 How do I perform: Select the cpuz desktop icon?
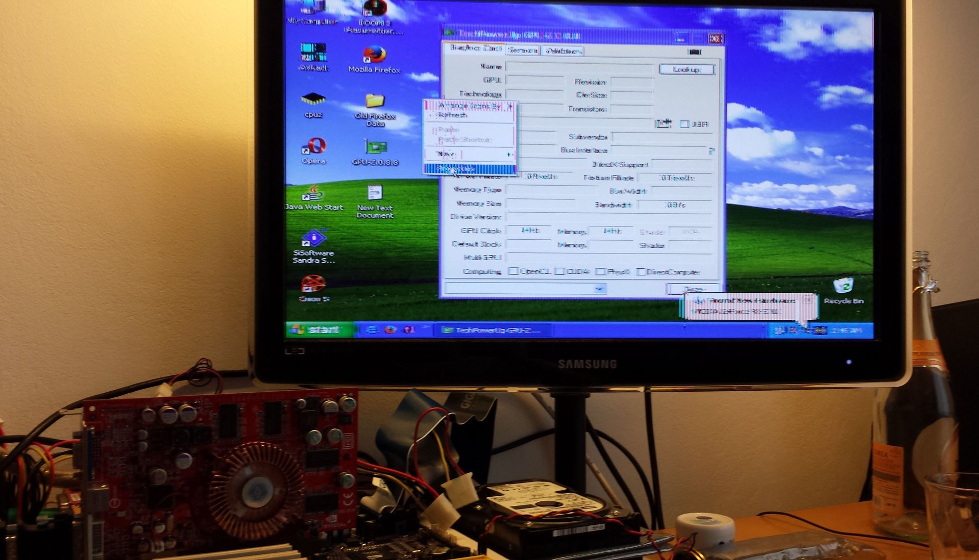[313, 105]
